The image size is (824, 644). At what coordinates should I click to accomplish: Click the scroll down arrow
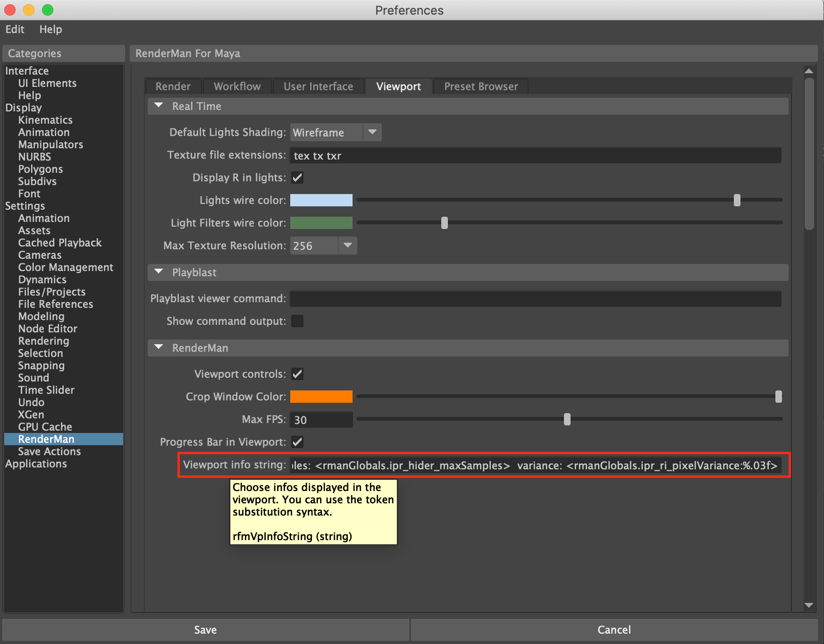tap(809, 605)
